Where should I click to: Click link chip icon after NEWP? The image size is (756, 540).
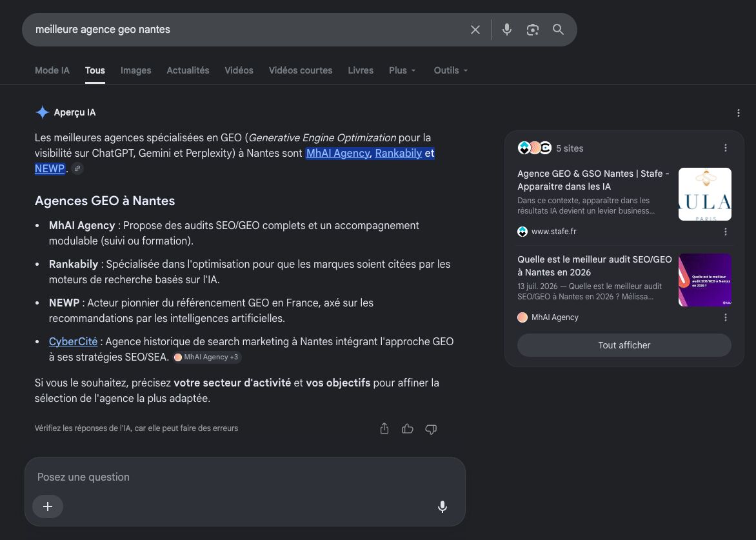(x=77, y=169)
